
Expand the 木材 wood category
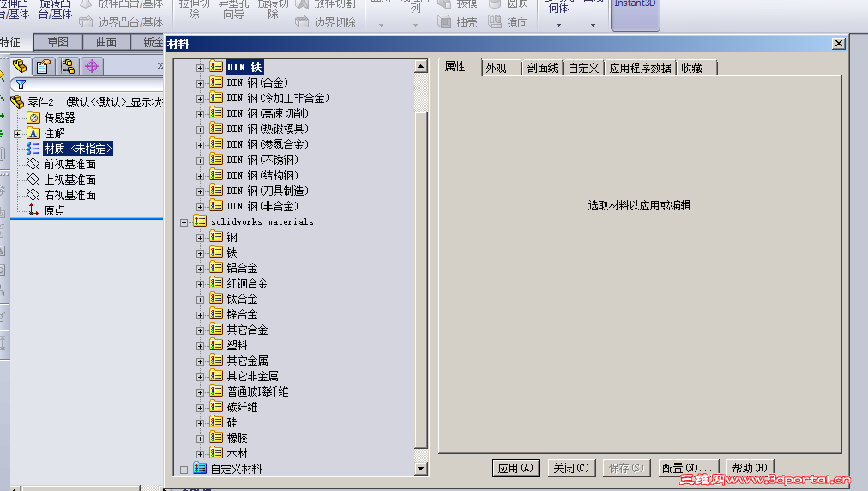tap(201, 454)
